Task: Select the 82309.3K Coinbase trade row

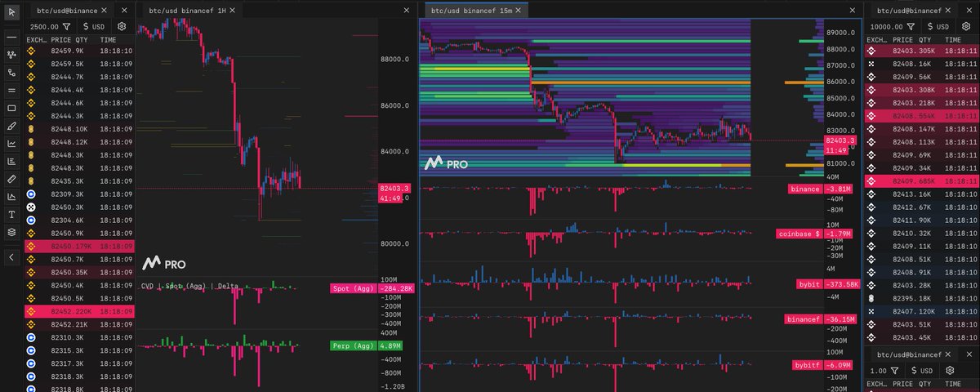Action: [x=80, y=194]
